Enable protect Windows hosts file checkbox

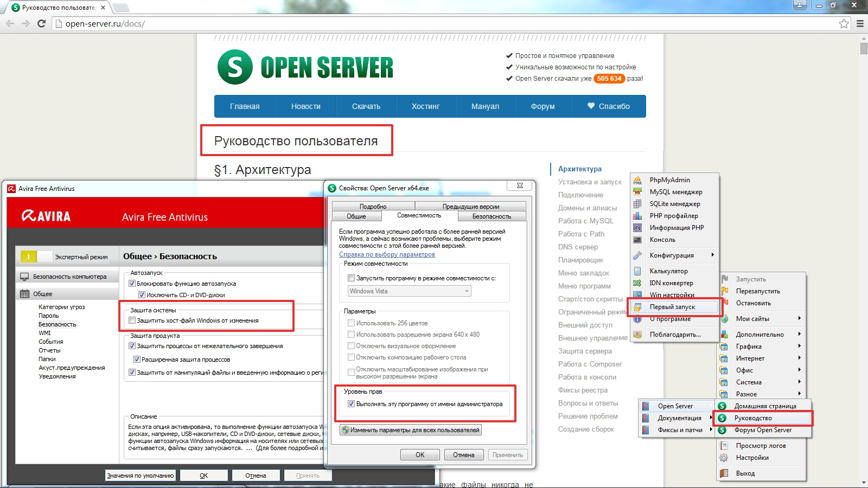click(132, 320)
